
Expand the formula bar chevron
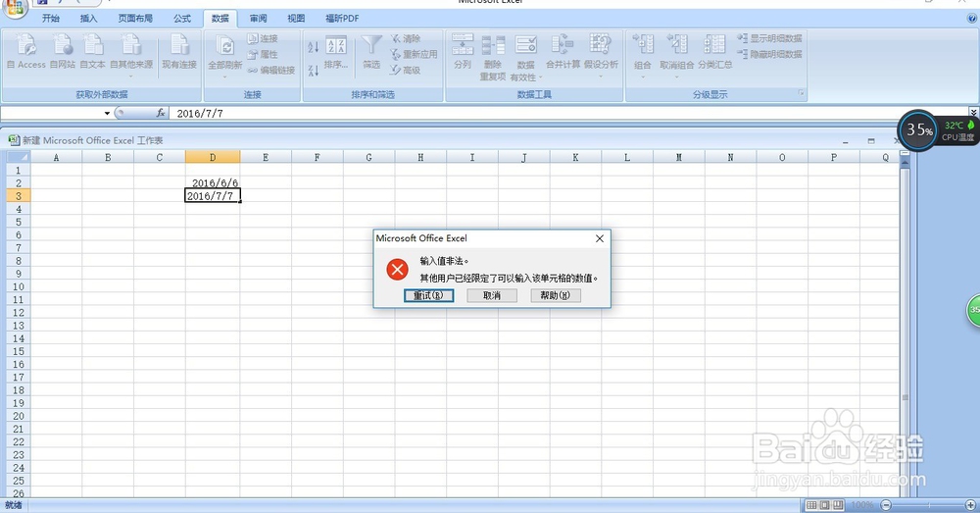click(974, 112)
